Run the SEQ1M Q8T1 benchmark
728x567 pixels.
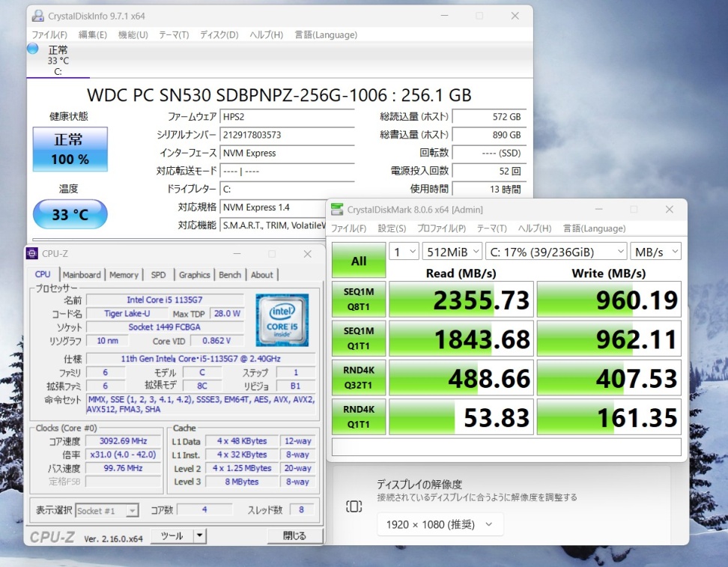pyautogui.click(x=359, y=299)
